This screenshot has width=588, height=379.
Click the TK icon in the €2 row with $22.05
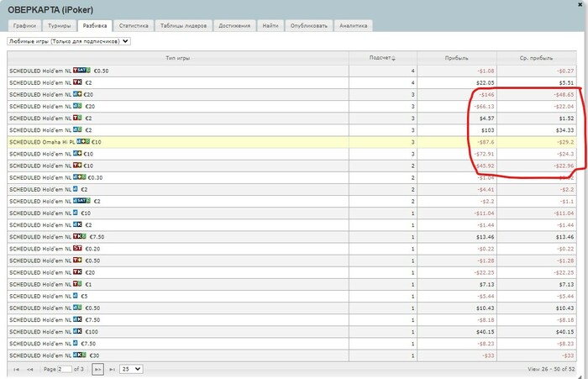(77, 82)
